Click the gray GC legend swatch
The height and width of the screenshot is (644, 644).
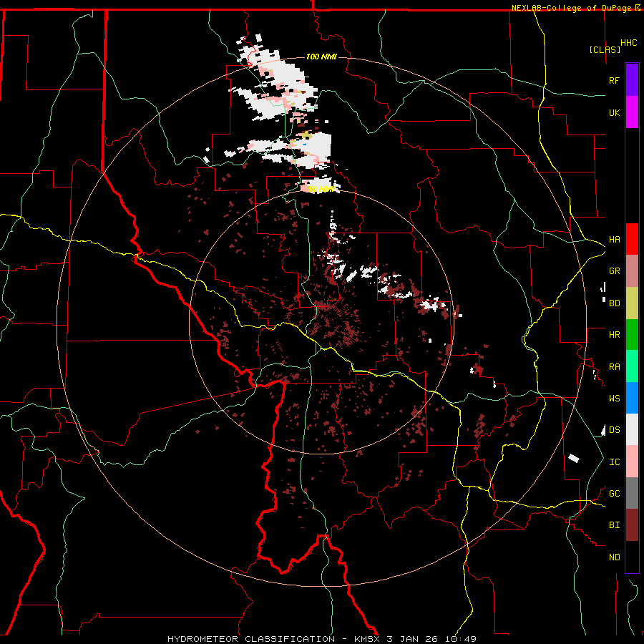click(632, 493)
